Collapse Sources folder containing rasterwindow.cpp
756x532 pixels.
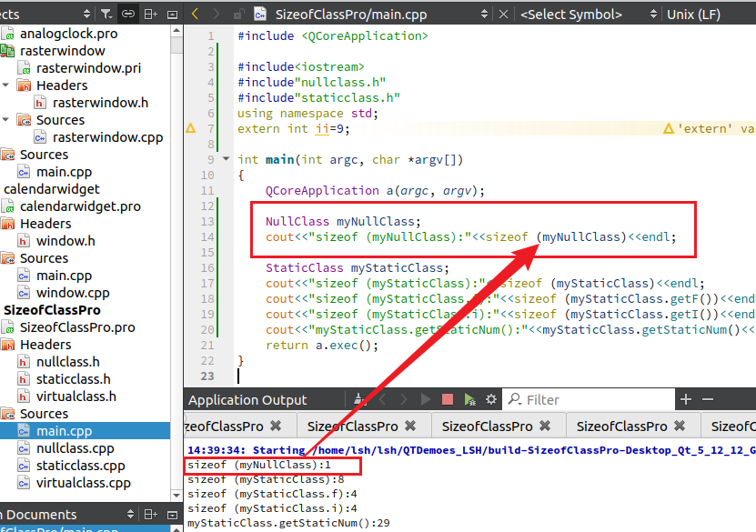pyautogui.click(x=5, y=119)
